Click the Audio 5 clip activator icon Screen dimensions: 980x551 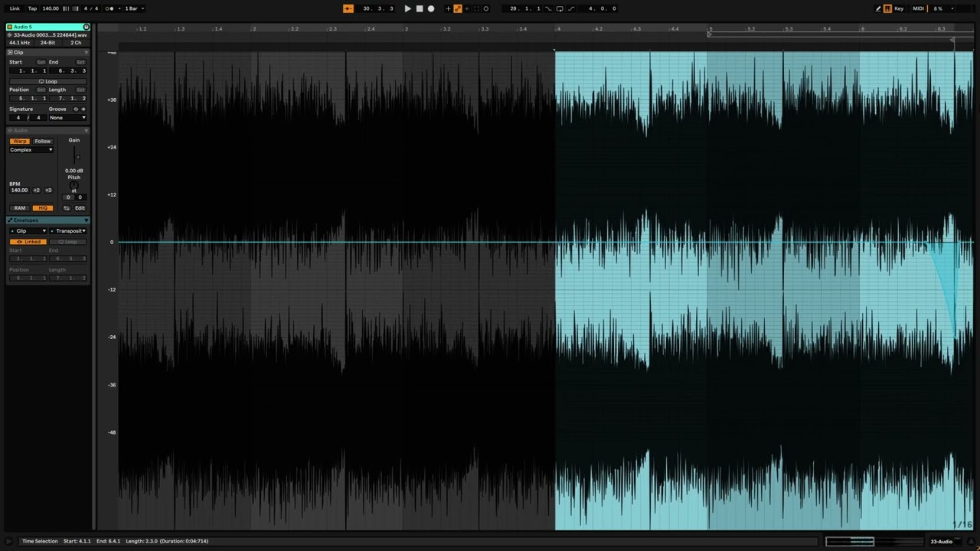[x=10, y=27]
